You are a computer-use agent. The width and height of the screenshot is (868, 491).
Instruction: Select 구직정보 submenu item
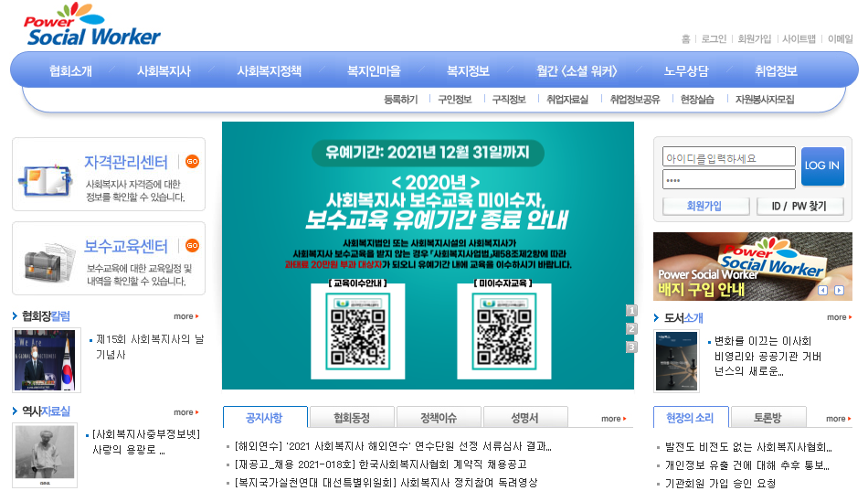pos(509,99)
